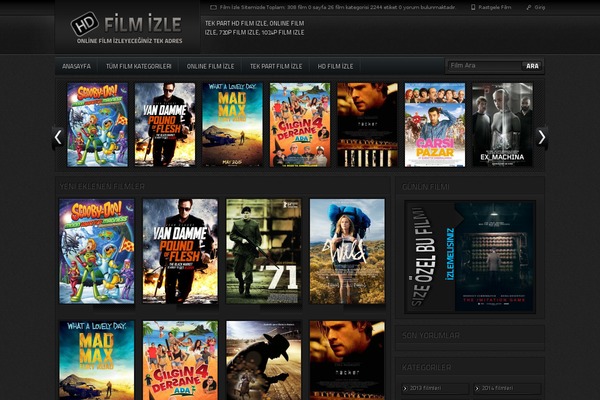Click the Yeni Eklenen Filmler heading
The height and width of the screenshot is (400, 600).
pyautogui.click(x=102, y=186)
